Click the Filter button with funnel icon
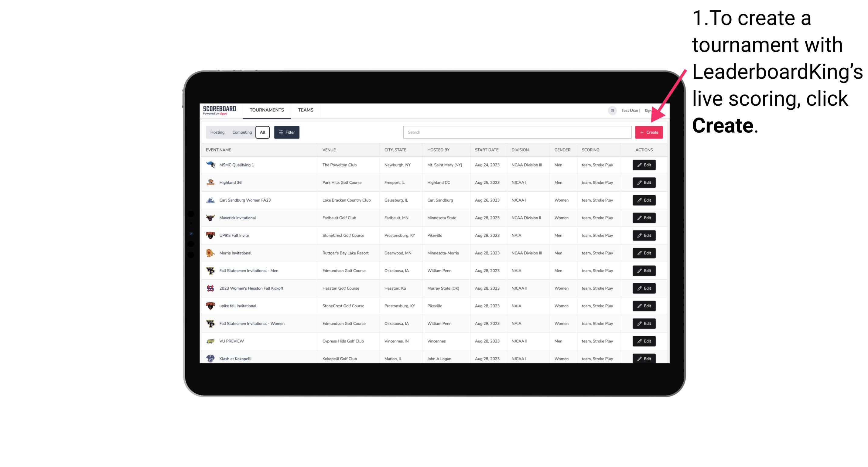 click(287, 132)
